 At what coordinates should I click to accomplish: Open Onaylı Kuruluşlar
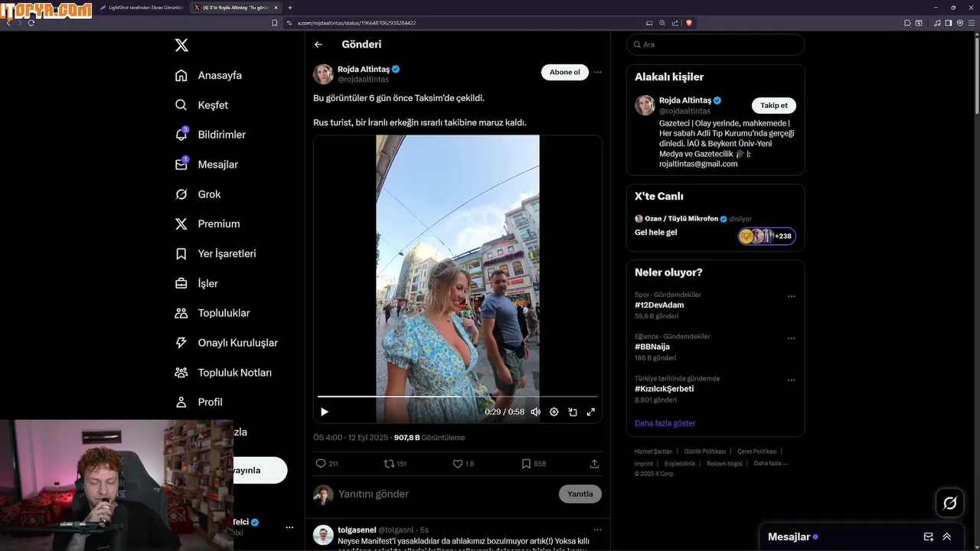click(226, 343)
